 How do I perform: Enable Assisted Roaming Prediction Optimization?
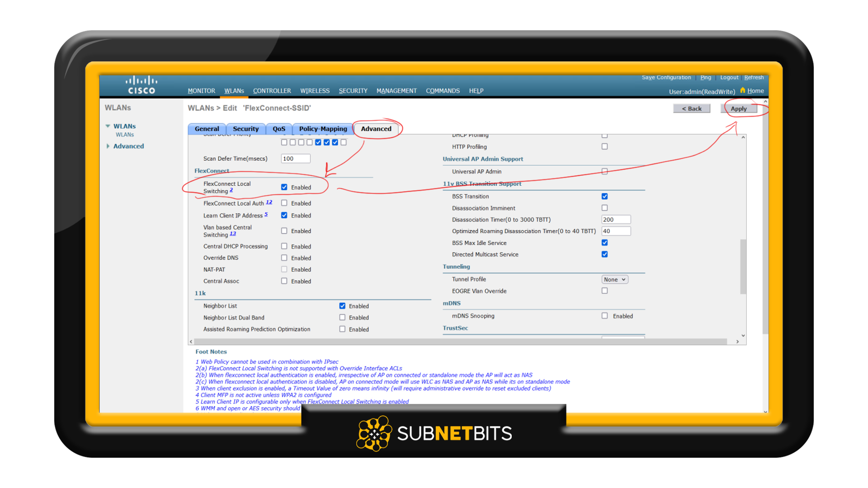pyautogui.click(x=342, y=329)
